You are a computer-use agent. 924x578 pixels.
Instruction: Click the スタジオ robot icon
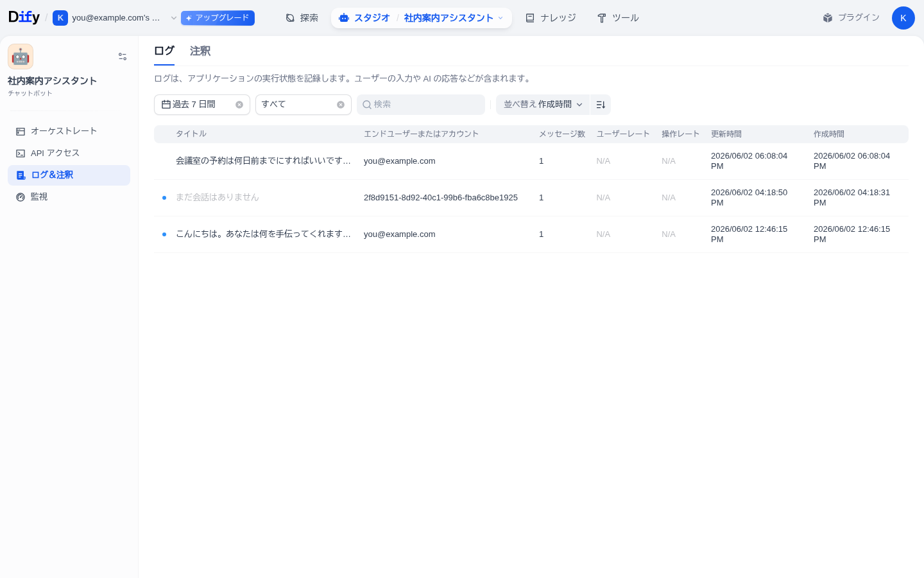pyautogui.click(x=344, y=18)
